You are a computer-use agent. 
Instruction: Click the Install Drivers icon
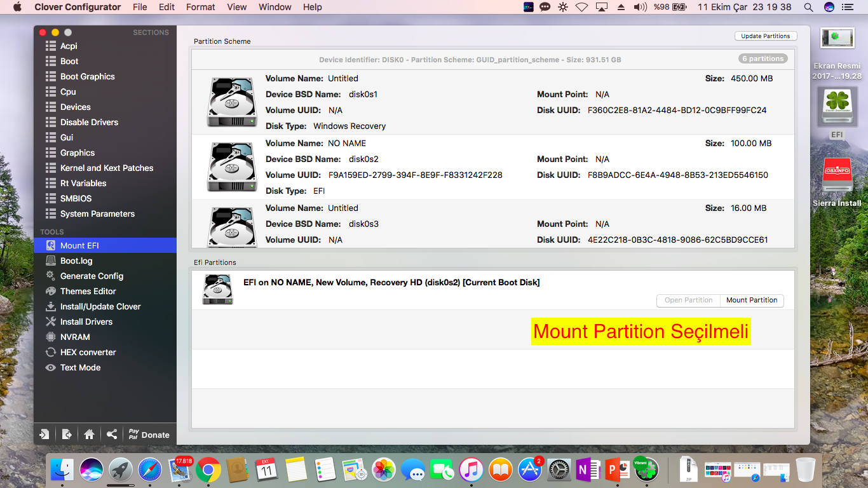tap(51, 322)
